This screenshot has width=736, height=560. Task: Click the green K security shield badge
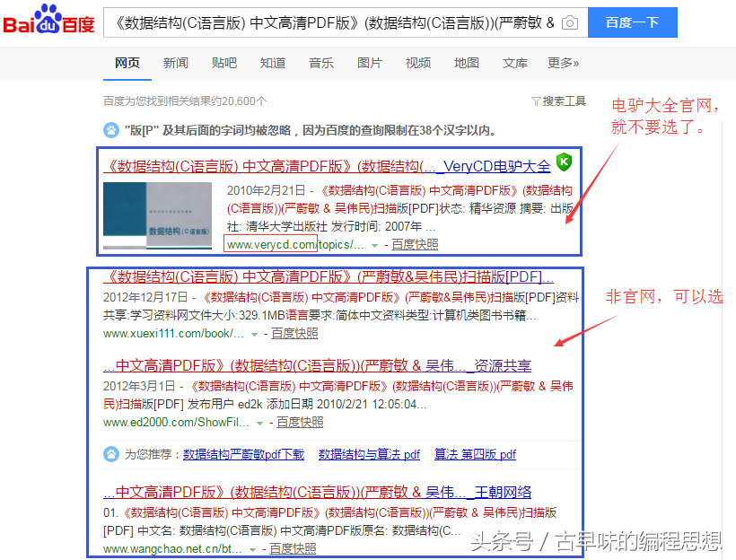[564, 162]
